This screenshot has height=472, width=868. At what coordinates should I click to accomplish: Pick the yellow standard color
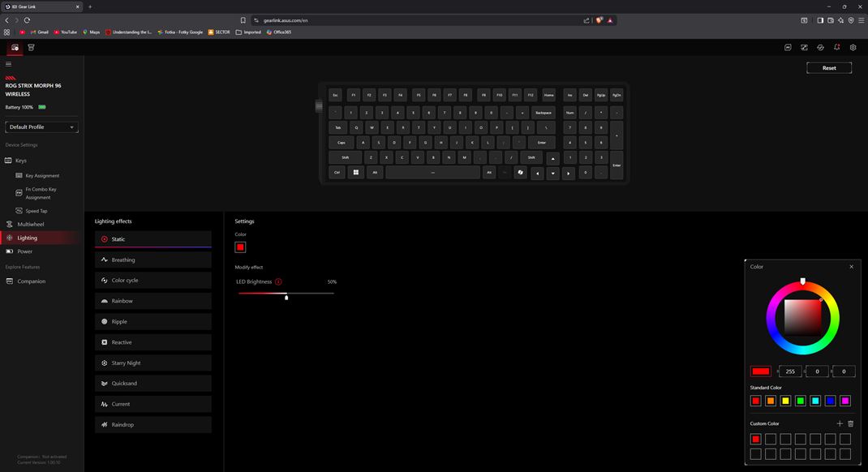785,401
